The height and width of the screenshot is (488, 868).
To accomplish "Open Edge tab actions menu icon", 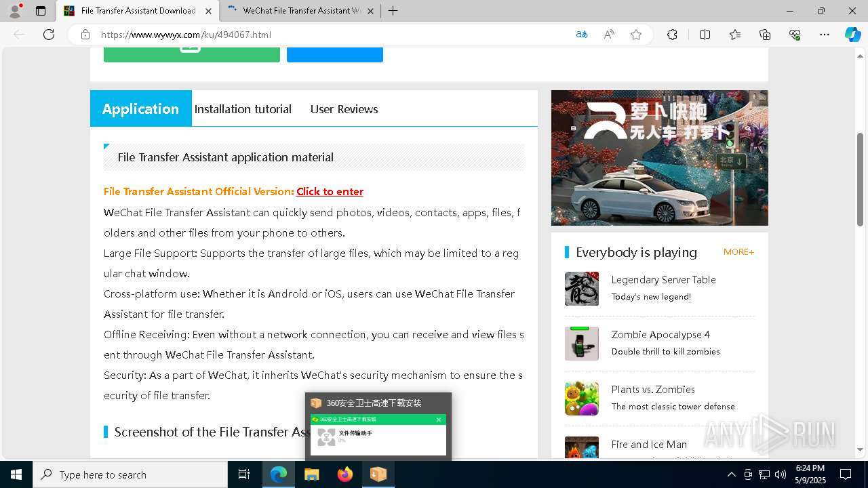I will click(x=41, y=11).
